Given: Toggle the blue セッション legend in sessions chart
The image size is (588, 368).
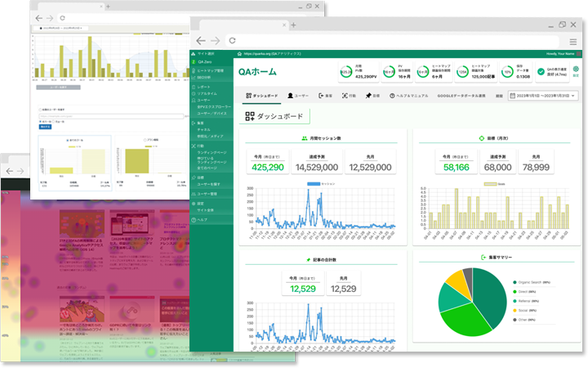Looking at the screenshot, I should 321,184.
